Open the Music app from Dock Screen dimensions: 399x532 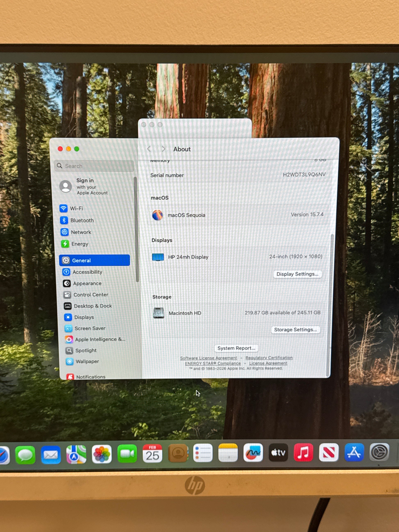[303, 453]
